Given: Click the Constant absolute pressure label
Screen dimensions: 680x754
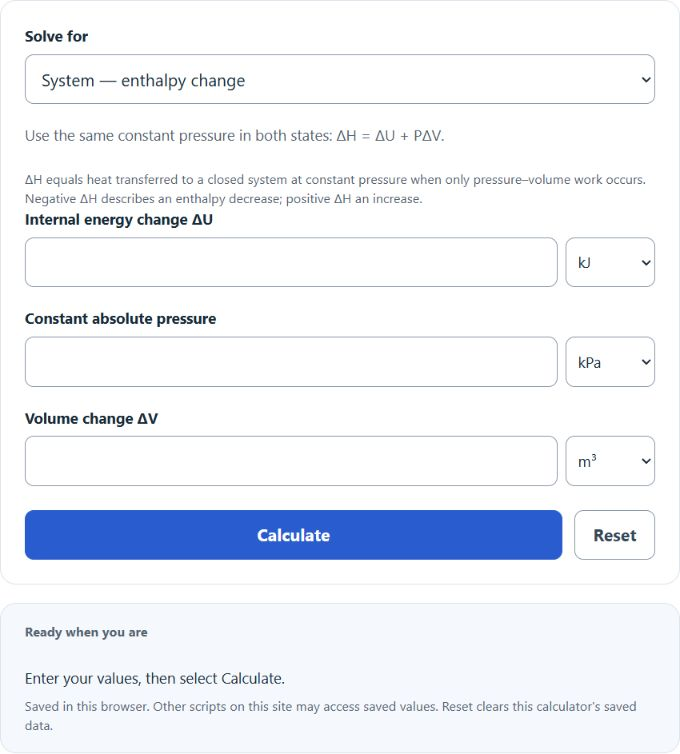Looking at the screenshot, I should 120,319.
